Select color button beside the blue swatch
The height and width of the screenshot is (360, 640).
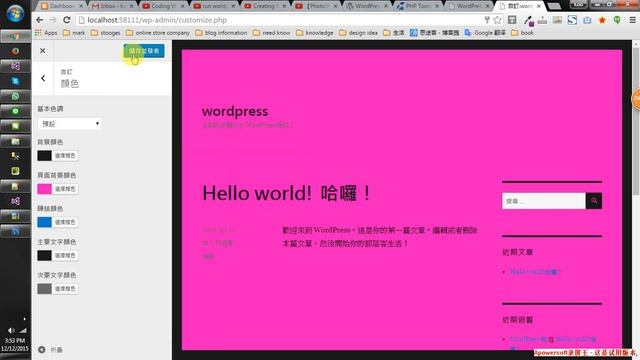(x=65, y=222)
